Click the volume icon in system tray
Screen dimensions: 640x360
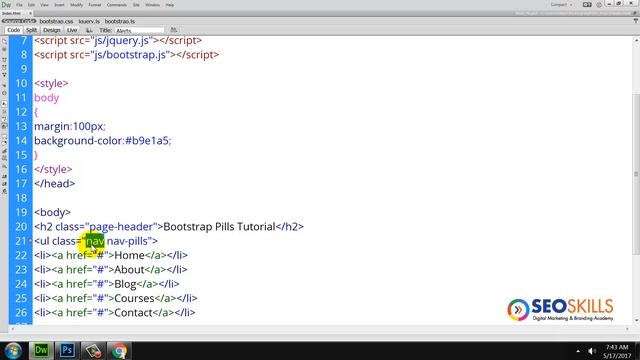(x=591, y=351)
